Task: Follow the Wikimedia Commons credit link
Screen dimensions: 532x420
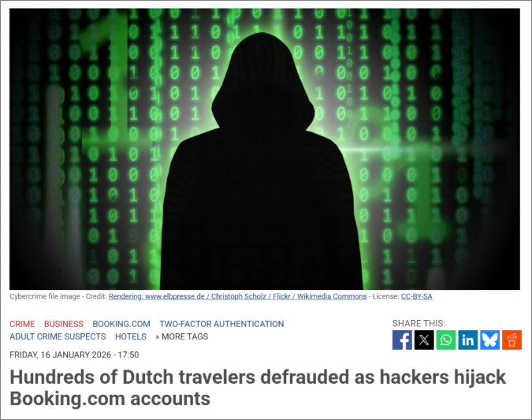Action: 332,296
